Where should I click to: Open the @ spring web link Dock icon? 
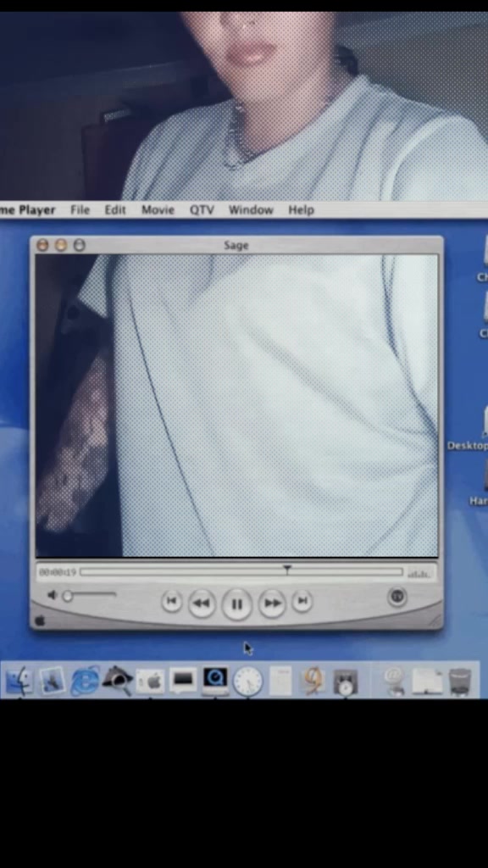coord(395,681)
